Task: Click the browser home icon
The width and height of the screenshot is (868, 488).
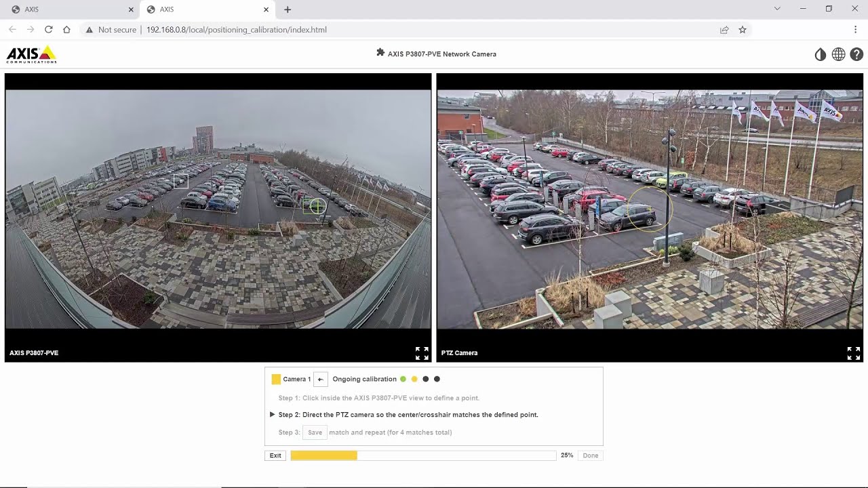Action: click(66, 30)
